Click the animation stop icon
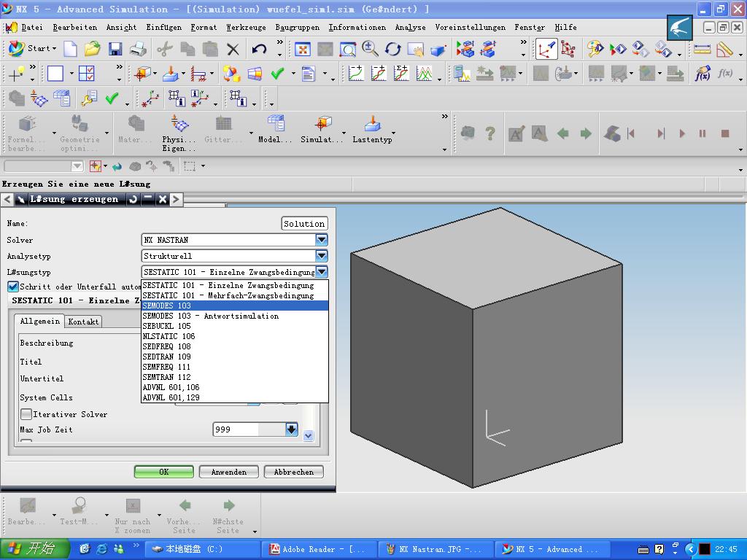Viewport: 747px width, 560px height. pos(724,134)
